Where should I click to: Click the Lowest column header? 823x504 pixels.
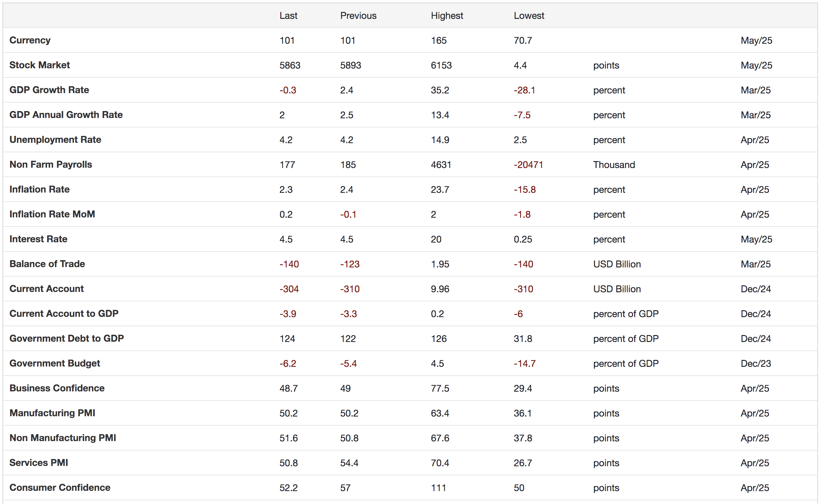[529, 16]
